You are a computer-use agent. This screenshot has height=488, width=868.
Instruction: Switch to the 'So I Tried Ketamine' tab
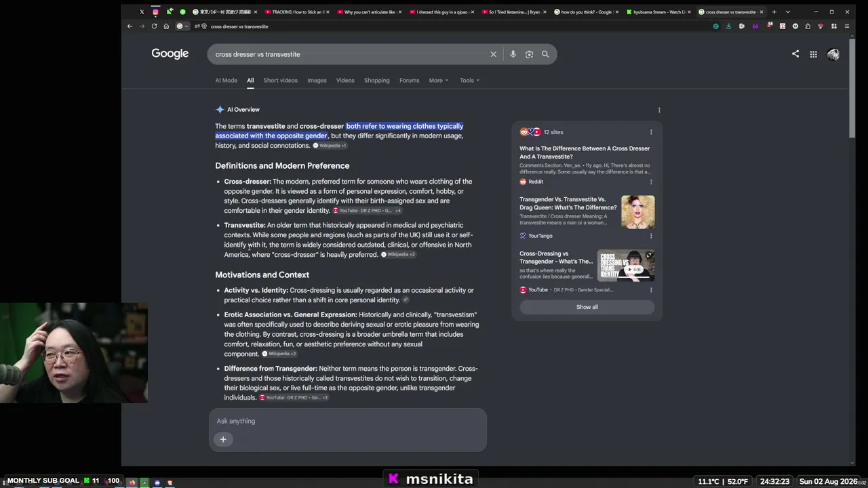point(513,12)
